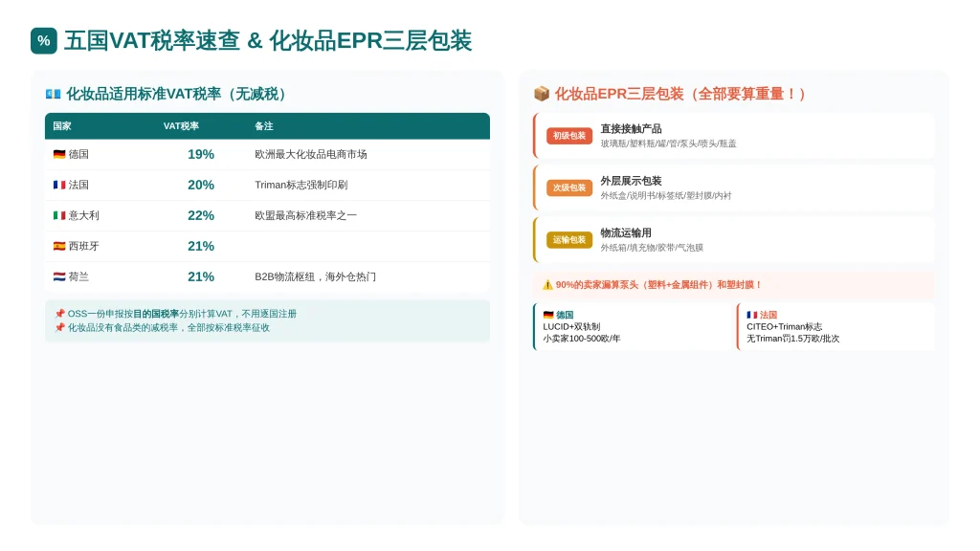Image resolution: width=980 pixels, height=551 pixels.
Task: Click the French flag in the 法国 table row
Action: pyautogui.click(x=59, y=185)
